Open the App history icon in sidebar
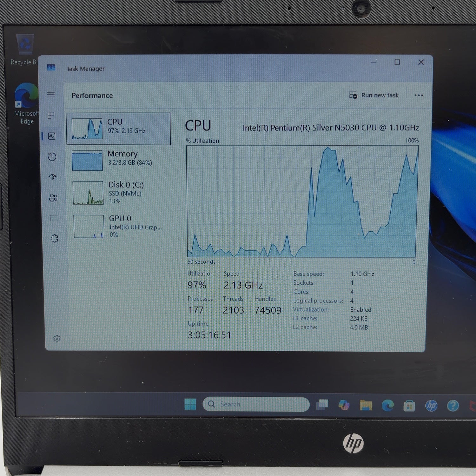 tap(52, 156)
